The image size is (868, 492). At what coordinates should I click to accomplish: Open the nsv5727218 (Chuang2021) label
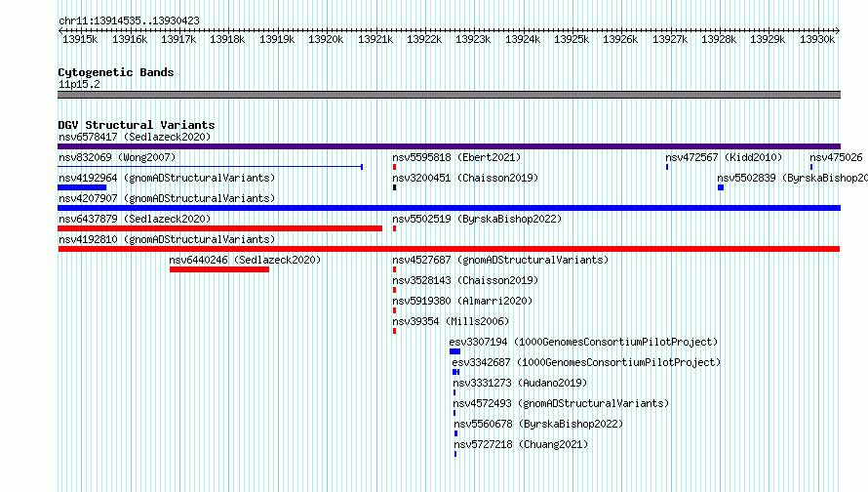tap(521, 444)
